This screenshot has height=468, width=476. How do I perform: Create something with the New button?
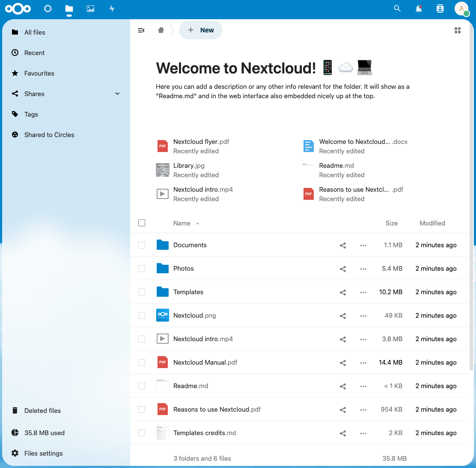[201, 30]
